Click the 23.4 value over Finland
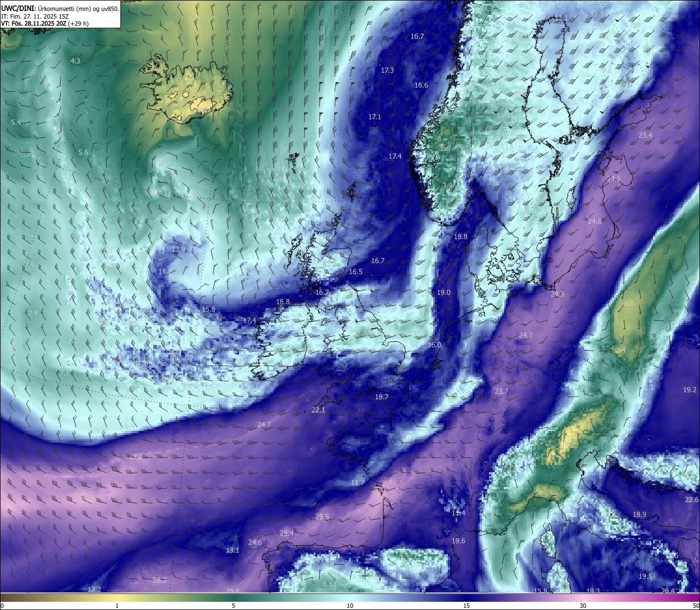Image resolution: width=700 pixels, height=610 pixels. click(x=645, y=136)
